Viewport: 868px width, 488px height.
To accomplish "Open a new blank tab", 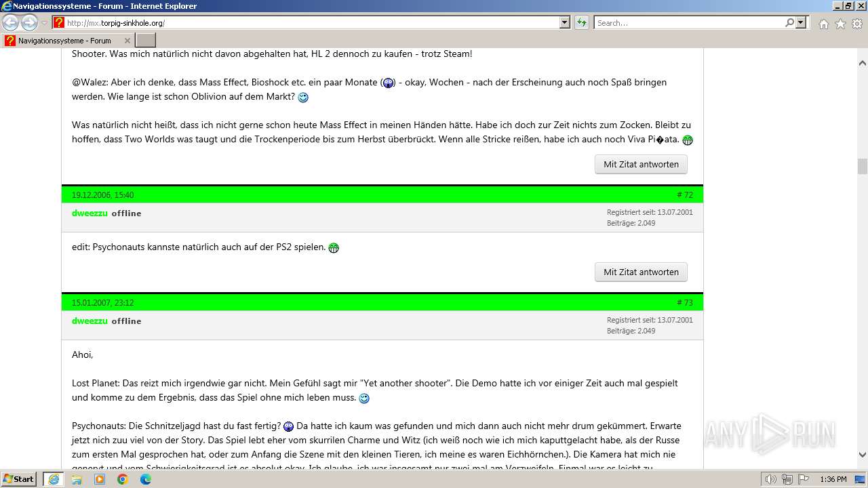I will click(146, 41).
